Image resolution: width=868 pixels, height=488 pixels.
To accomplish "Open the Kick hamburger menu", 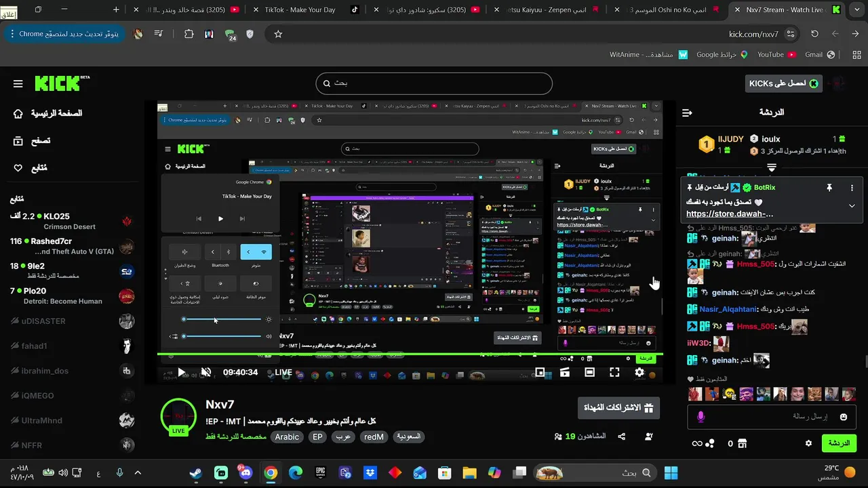I will (x=18, y=84).
